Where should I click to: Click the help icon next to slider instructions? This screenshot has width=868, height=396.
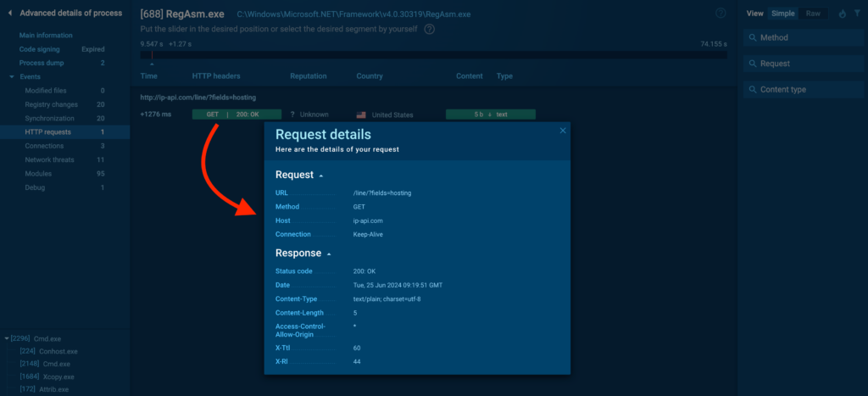(430, 29)
